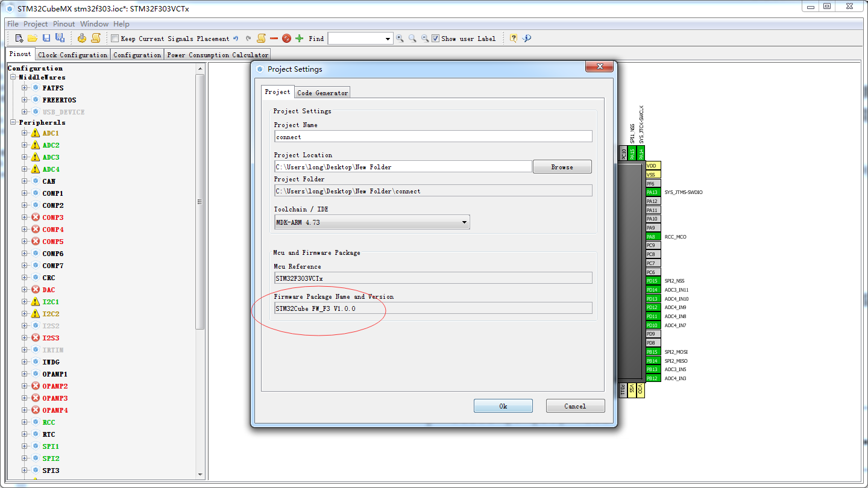Select the OPAMP1 peripheral in the tree
The height and width of the screenshot is (488, 868).
coord(55,374)
